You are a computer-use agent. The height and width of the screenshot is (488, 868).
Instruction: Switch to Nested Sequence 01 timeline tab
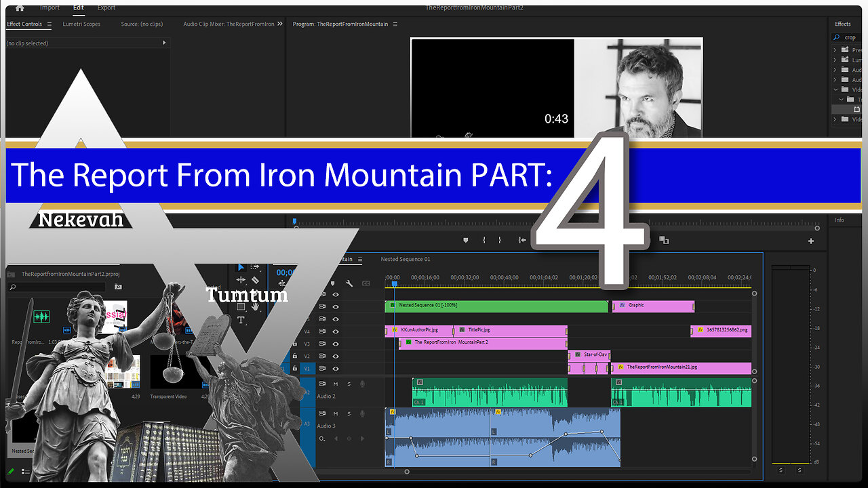(x=406, y=259)
